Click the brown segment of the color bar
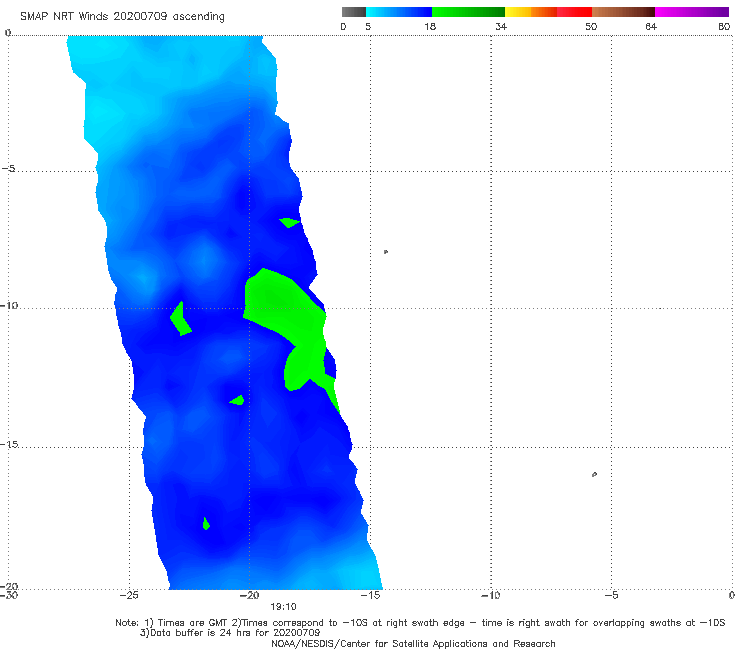 tap(623, 12)
